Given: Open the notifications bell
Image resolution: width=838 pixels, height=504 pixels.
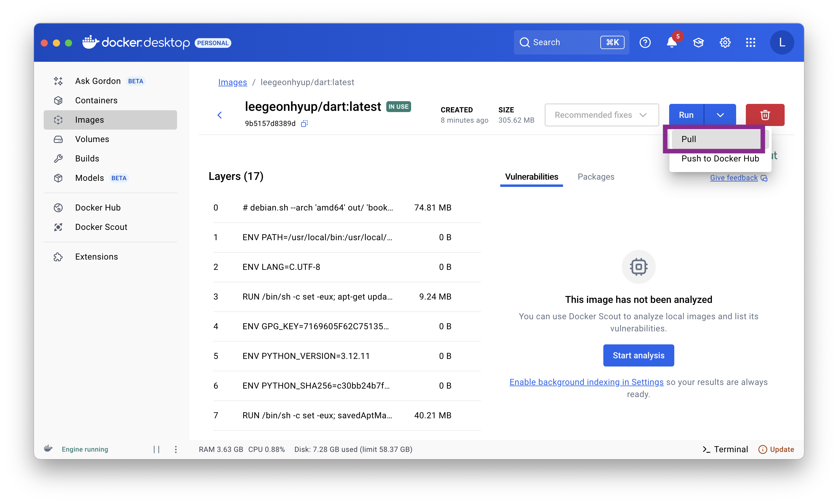Looking at the screenshot, I should (672, 42).
